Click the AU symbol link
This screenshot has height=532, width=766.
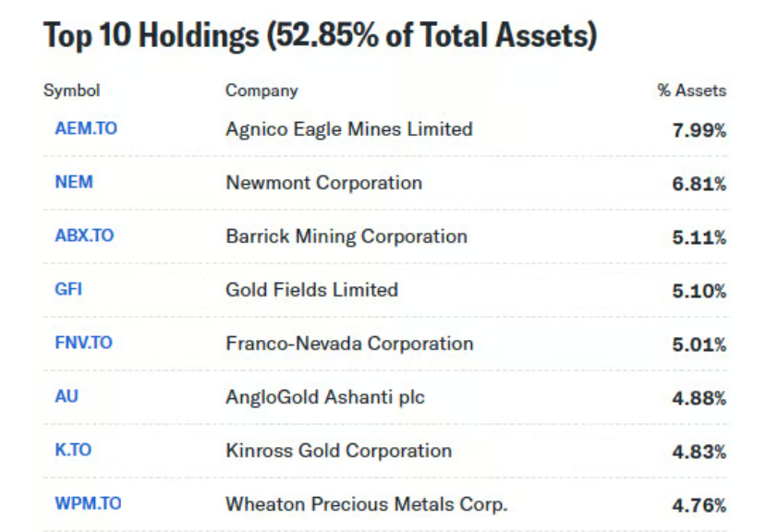tap(67, 396)
